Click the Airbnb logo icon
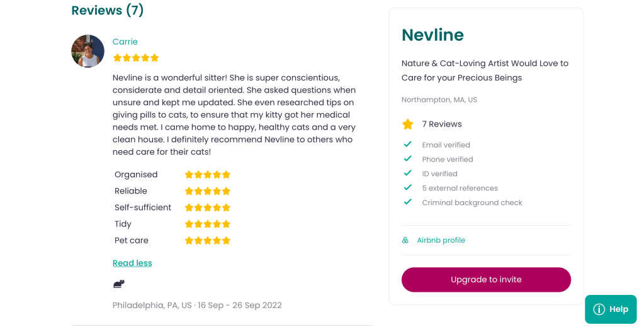The height and width of the screenshot is (332, 644). [x=405, y=240]
